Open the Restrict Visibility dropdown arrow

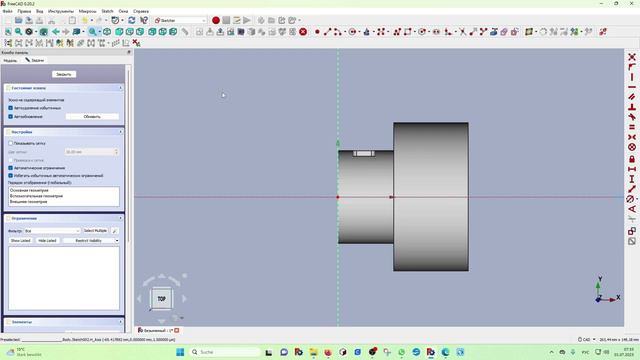pyautogui.click(x=117, y=240)
